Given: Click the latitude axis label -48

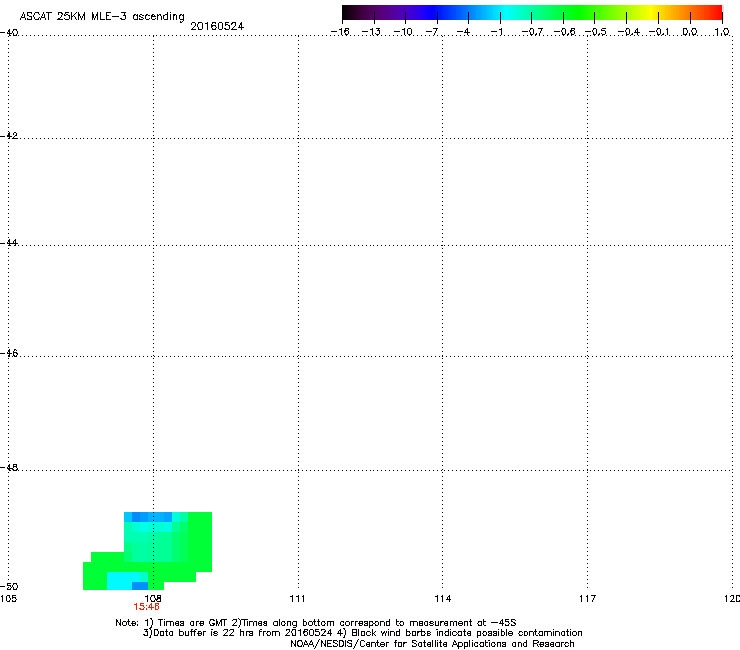Looking at the screenshot, I should [9, 468].
